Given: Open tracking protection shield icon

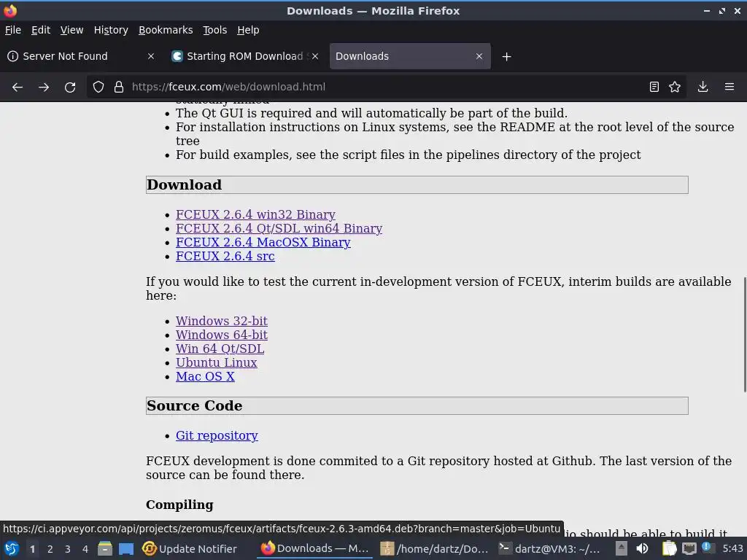Looking at the screenshot, I should point(98,87).
